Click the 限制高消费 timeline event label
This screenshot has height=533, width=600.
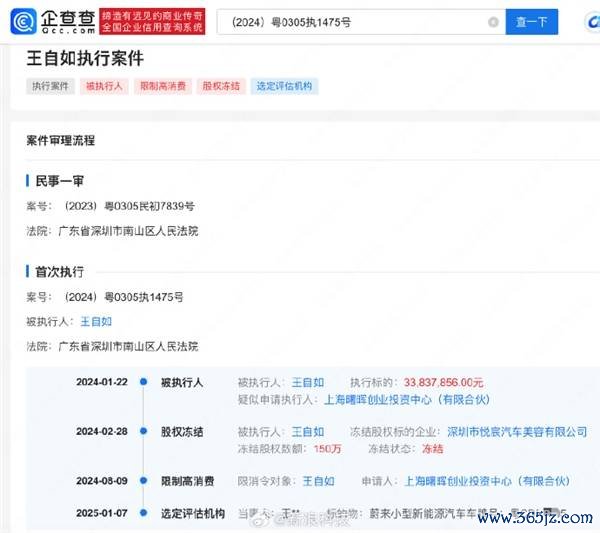pyautogui.click(x=187, y=481)
